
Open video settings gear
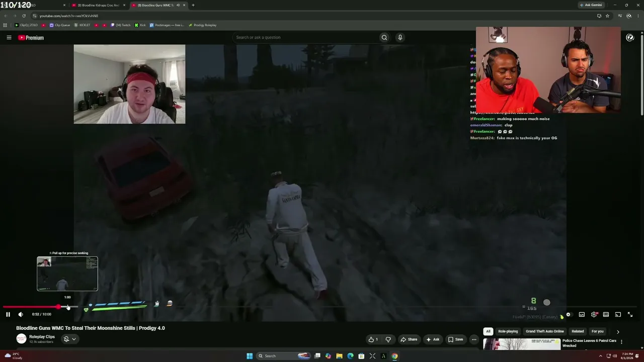[594, 315]
